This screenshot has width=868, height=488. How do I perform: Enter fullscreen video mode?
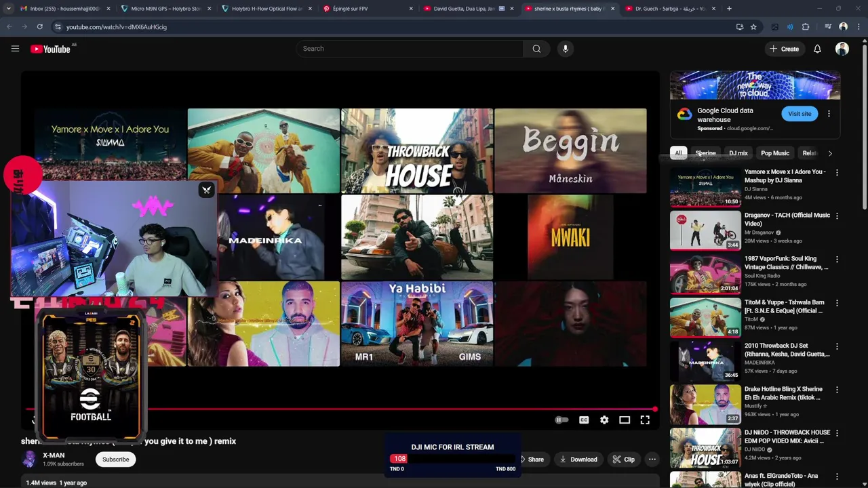(645, 420)
